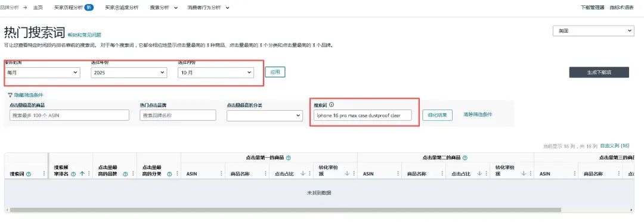Open the month dropdown showing 10月
The width and height of the screenshot is (644, 222).
tap(216, 73)
